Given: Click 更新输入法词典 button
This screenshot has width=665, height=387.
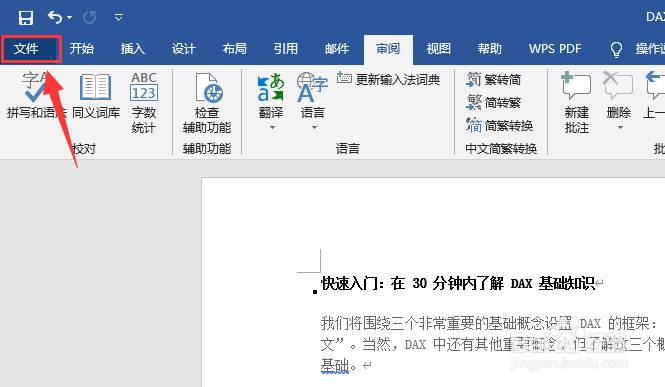Looking at the screenshot, I should pyautogui.click(x=388, y=79).
